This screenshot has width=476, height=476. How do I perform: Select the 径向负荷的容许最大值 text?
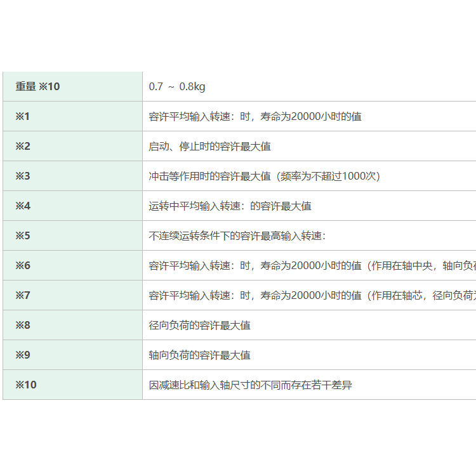coord(199,325)
